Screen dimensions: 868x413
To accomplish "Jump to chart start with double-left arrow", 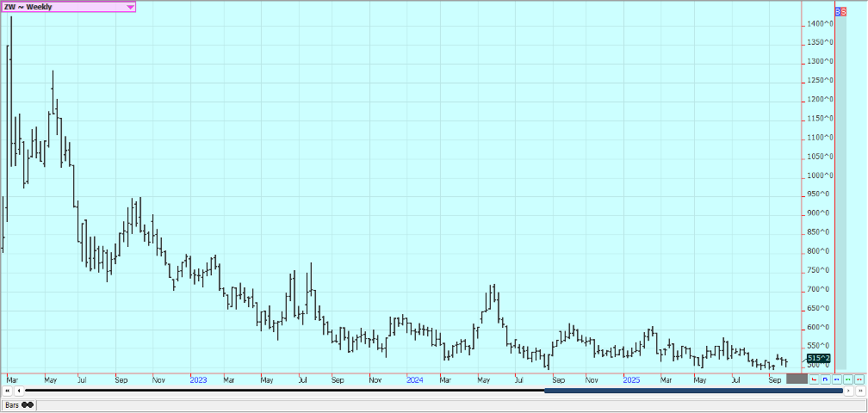I will point(8,391).
